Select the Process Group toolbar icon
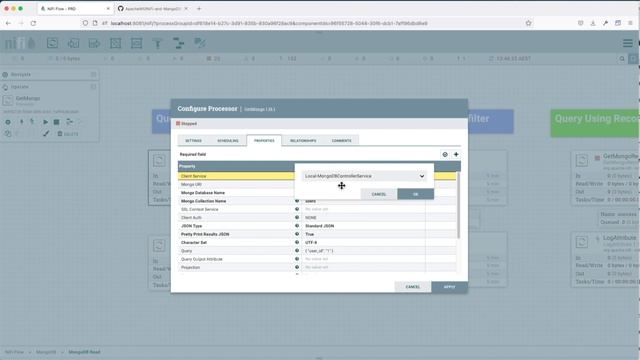This screenshot has width=640, height=360. point(116,43)
